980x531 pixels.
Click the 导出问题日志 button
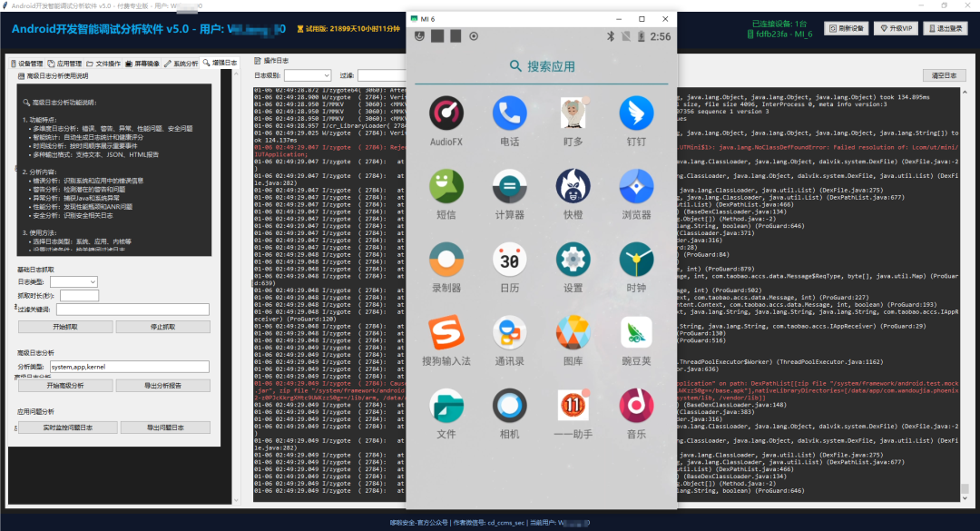166,428
